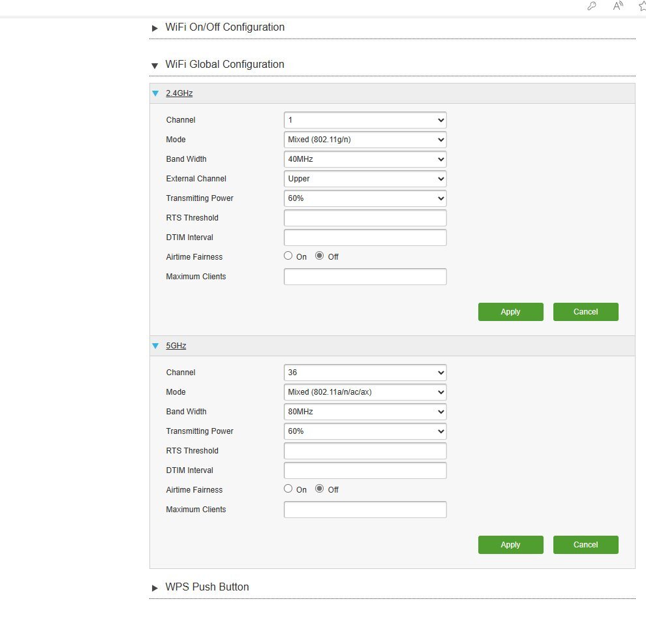Expand WiFi On/Off Configuration triangle
This screenshot has width=646, height=644.
[x=155, y=28]
